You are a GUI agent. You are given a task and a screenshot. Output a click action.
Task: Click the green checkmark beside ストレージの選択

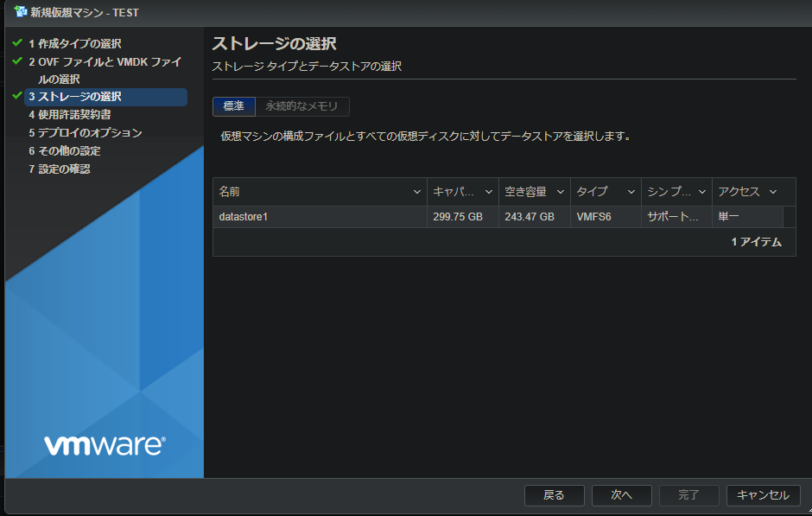(16, 98)
